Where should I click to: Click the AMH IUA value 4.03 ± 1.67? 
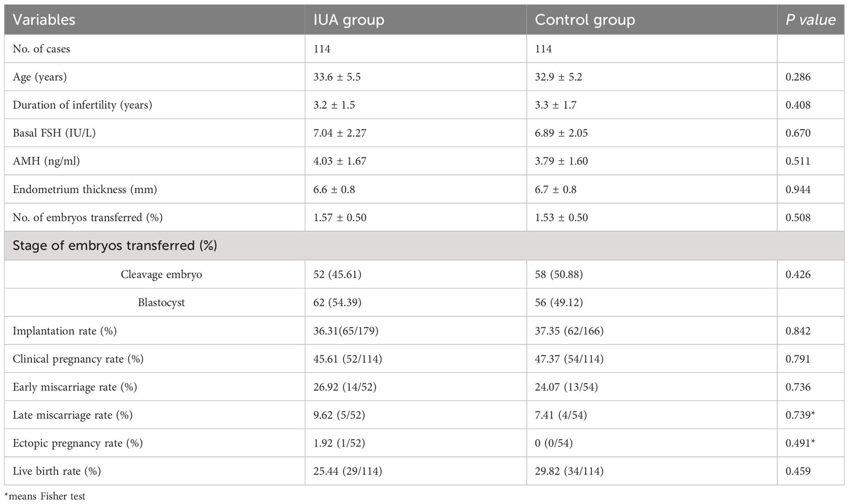click(340, 161)
